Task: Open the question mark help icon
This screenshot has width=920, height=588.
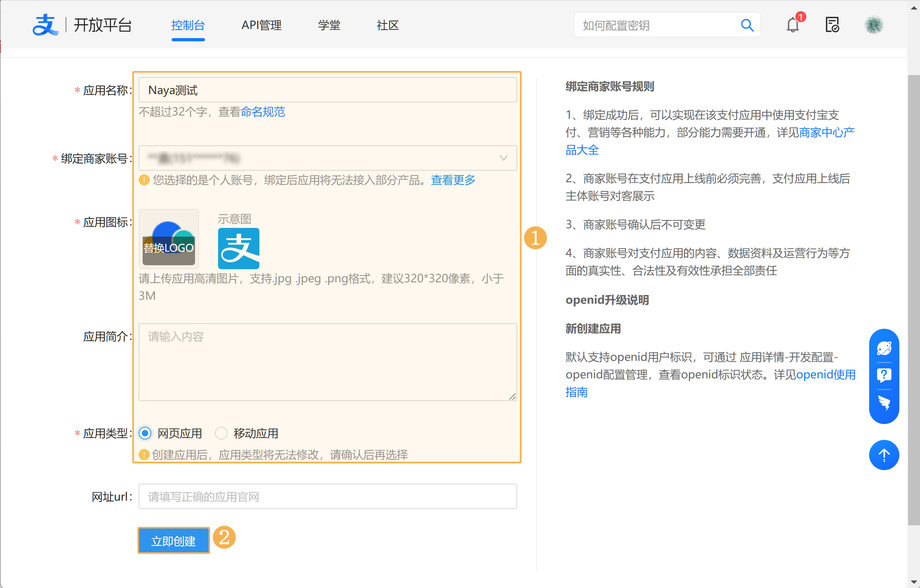Action: (884, 375)
